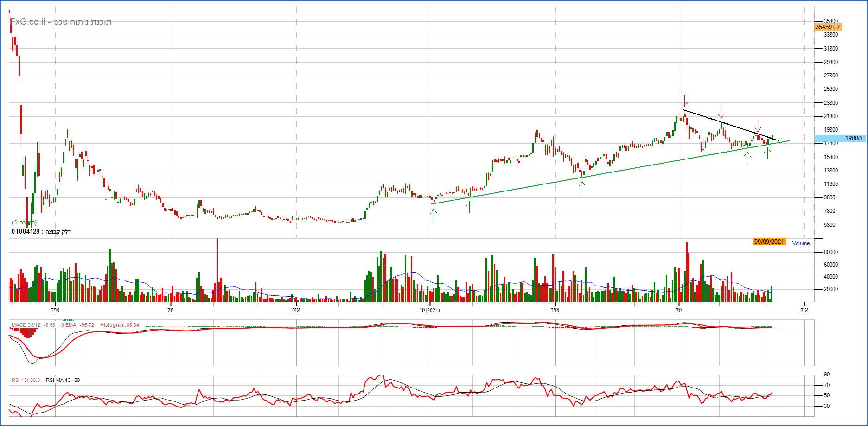This screenshot has height=426, width=868.
Task: Click the rightmost red down arrow marker
Action: pos(758,126)
